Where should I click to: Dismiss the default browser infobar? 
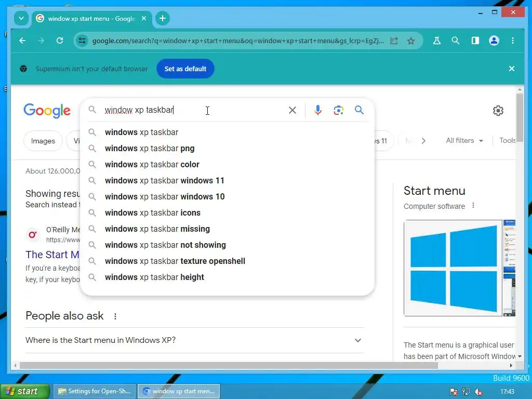[512, 69]
